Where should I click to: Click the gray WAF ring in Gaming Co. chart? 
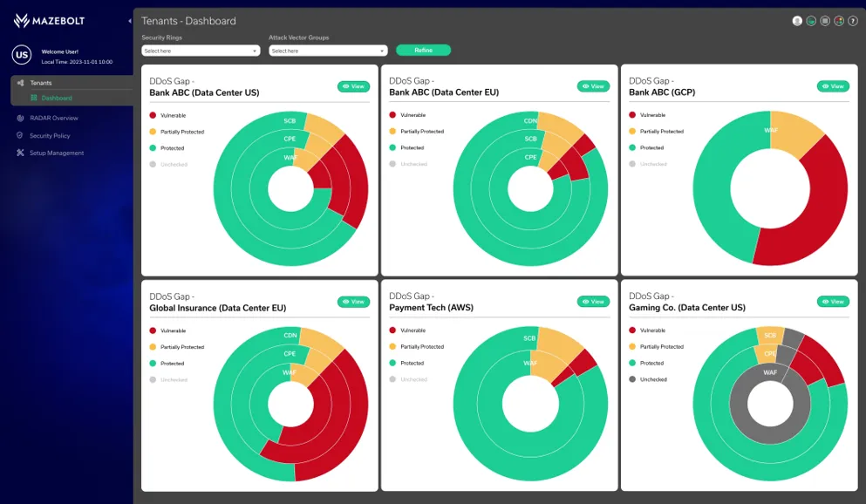pyautogui.click(x=770, y=433)
